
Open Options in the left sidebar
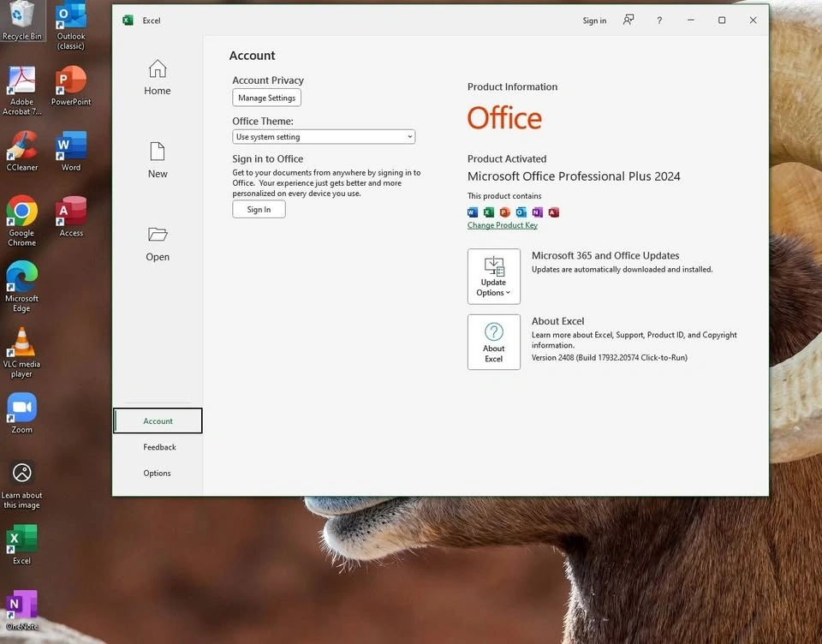158,474
